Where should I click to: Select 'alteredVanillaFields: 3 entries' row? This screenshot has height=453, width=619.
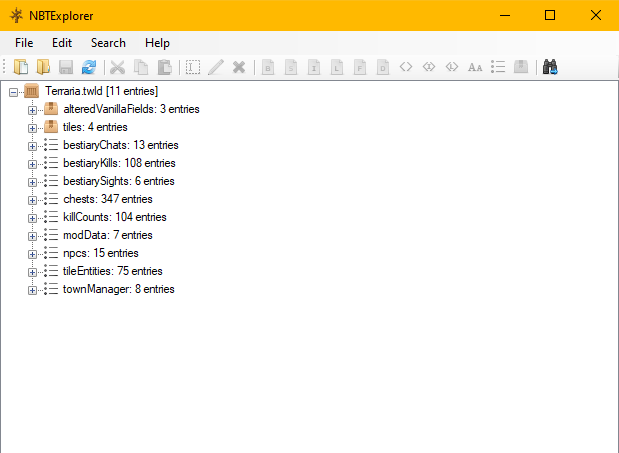tap(131, 109)
